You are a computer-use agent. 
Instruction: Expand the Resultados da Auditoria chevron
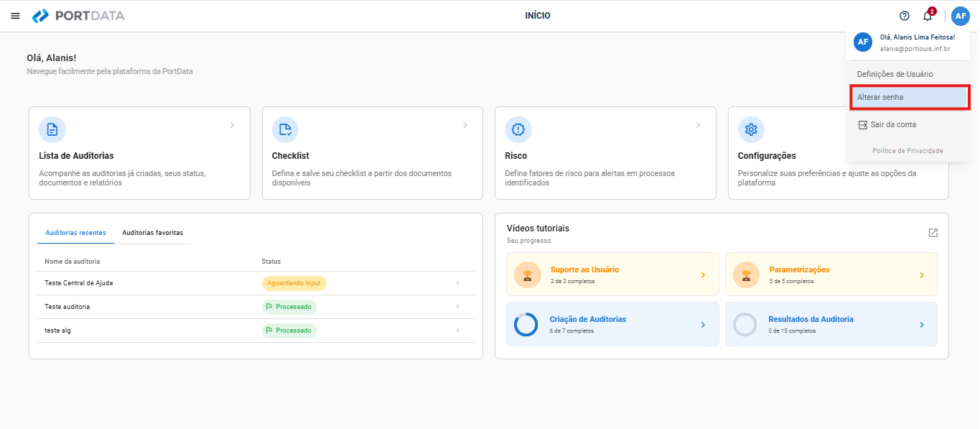tap(922, 325)
